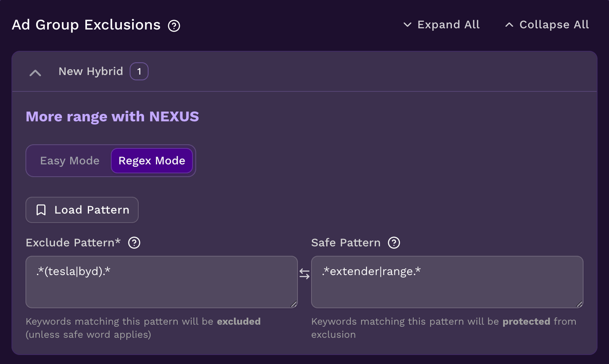Grab the Safe Pattern resize handle
609x364 pixels.
tap(579, 304)
